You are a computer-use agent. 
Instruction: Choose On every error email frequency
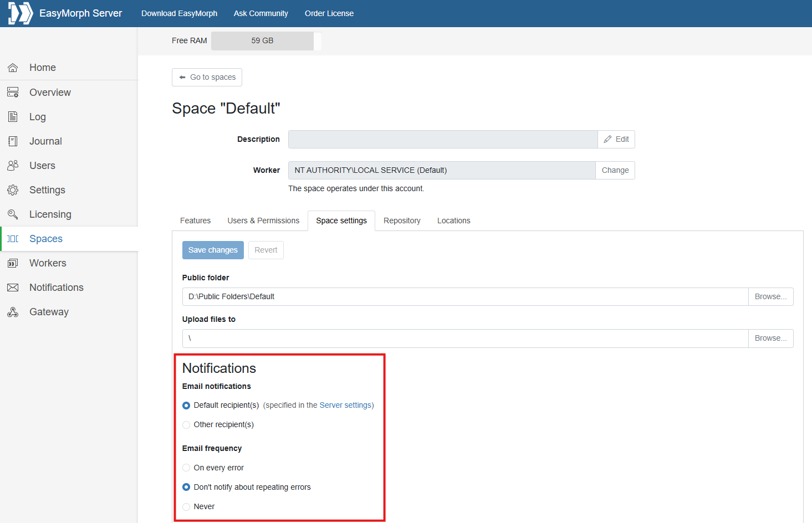[186, 468]
